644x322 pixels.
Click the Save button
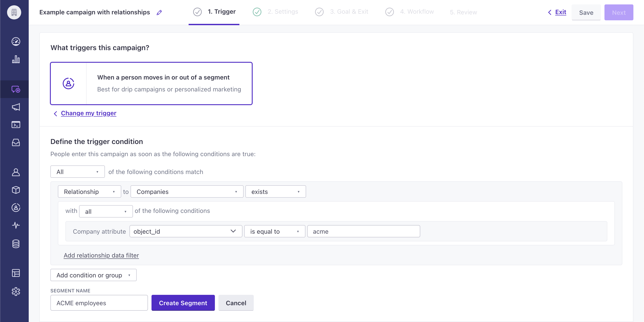click(x=586, y=13)
